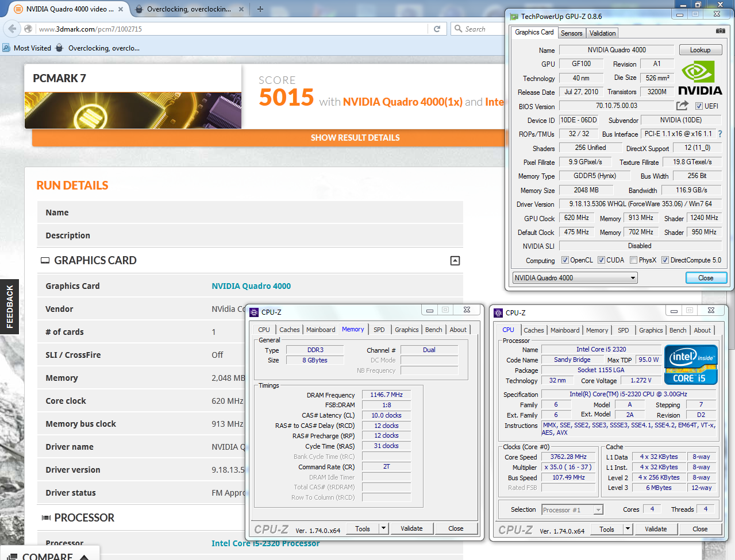
Task: Close the NVIDIA Quadro 4000 video browser tab
Action: (120, 9)
